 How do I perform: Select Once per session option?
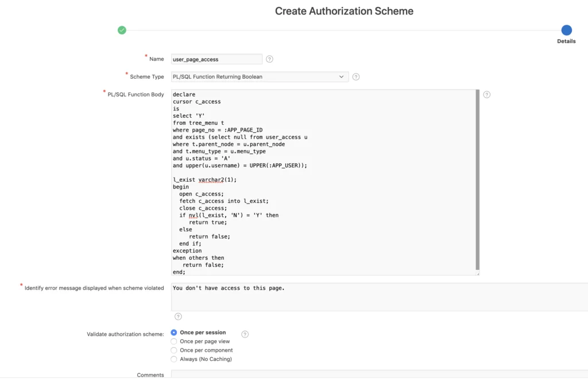pyautogui.click(x=173, y=333)
